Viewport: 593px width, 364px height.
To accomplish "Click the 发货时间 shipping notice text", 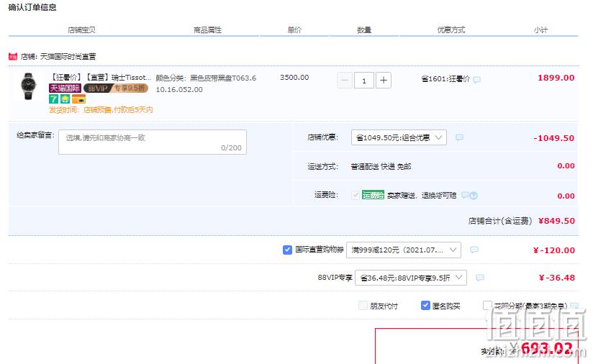I will click(x=101, y=110).
